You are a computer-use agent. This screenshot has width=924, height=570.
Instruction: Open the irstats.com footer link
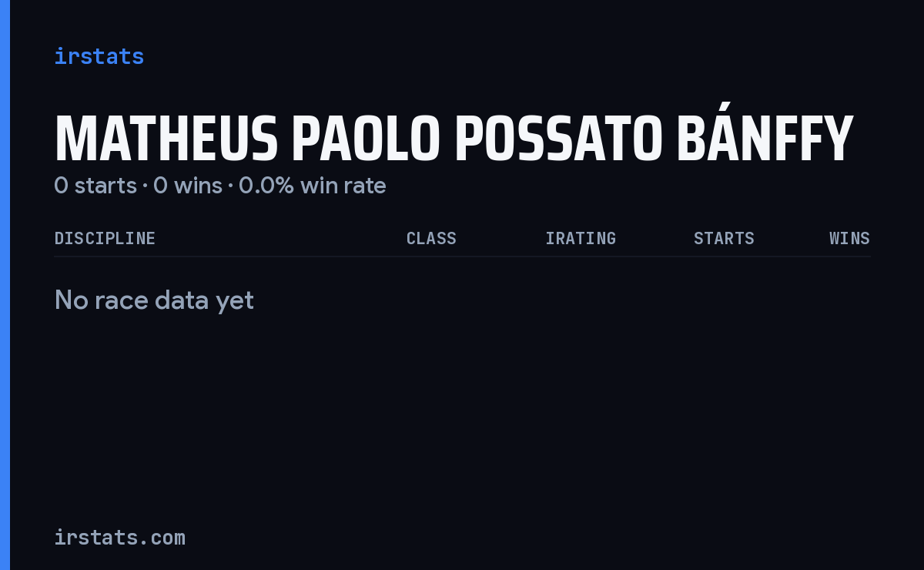point(119,537)
